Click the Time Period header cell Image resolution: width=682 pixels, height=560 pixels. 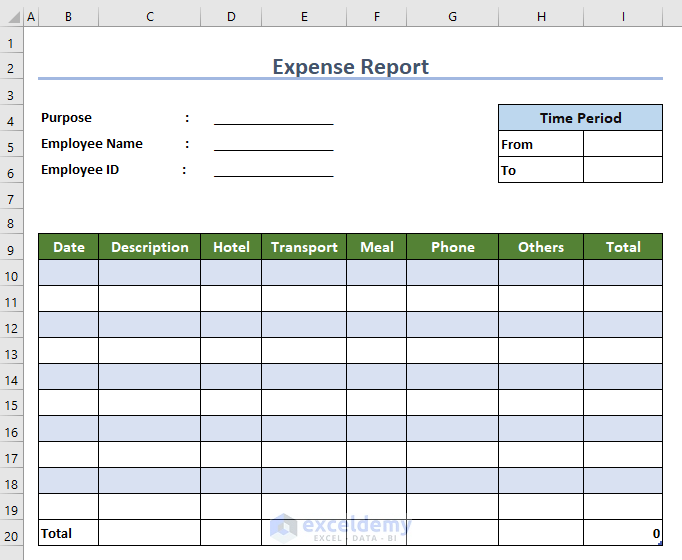pos(580,118)
